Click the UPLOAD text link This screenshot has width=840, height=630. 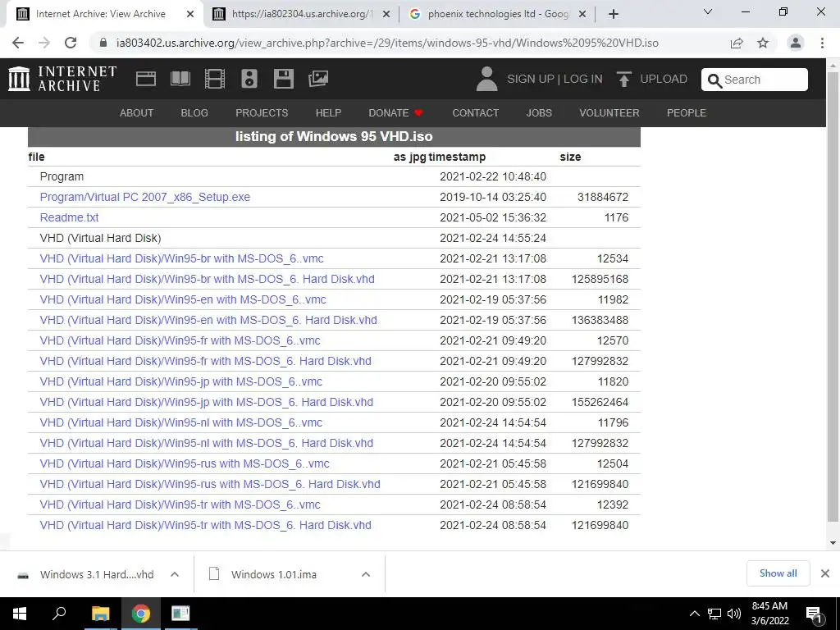664,79
